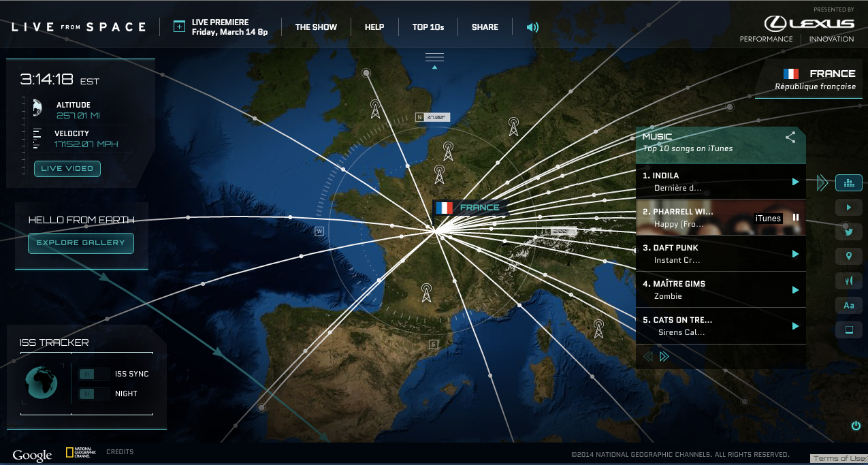Click the power icon at bottom right
The image size is (868, 465).
856,426
